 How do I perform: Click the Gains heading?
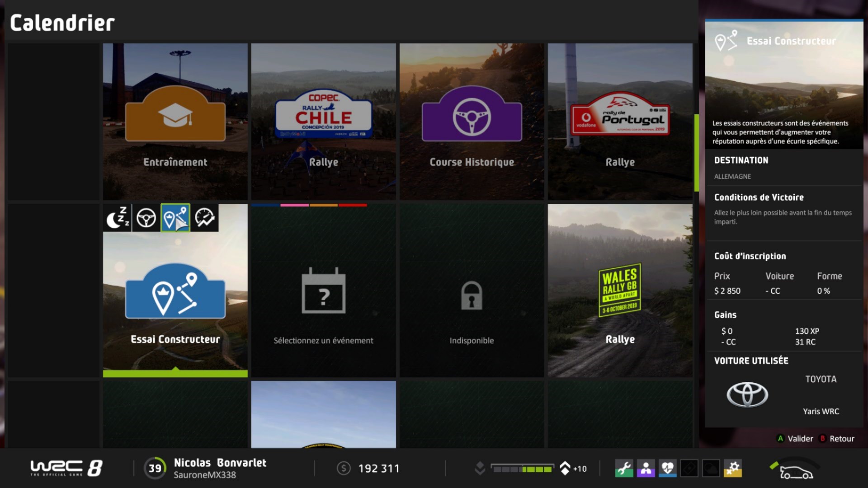pyautogui.click(x=725, y=315)
